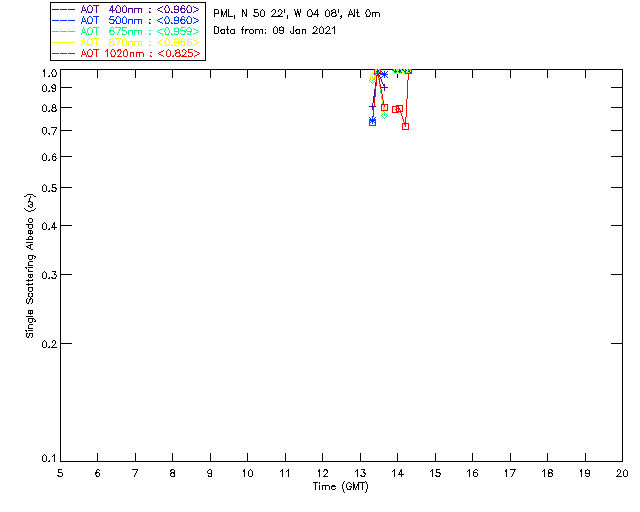Screen dimensions: 640x512
Task: Choose the purple plus marker at 0.8
Action: 372,107
